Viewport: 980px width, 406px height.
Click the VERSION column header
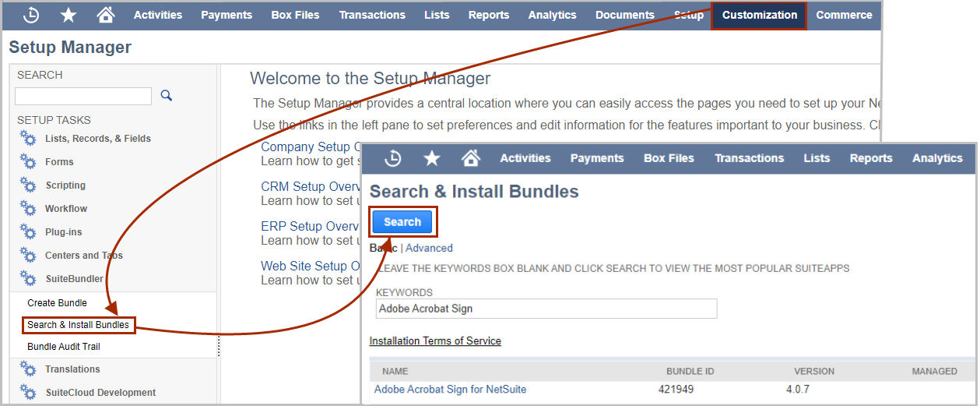(x=813, y=371)
